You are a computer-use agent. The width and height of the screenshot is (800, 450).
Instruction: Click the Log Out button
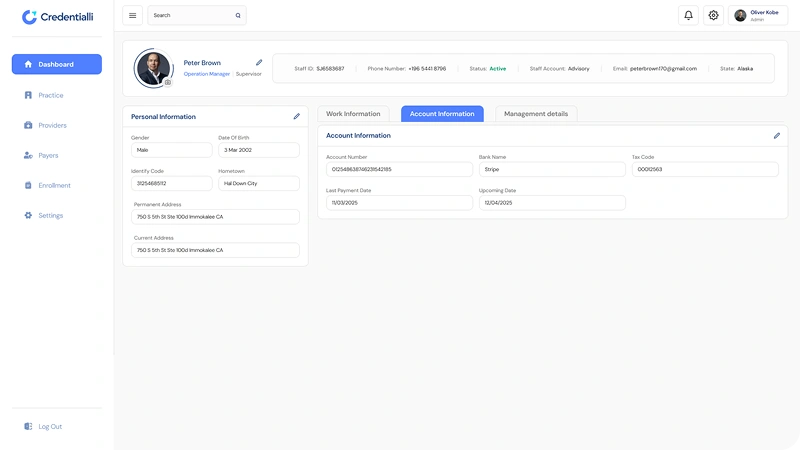point(49,426)
